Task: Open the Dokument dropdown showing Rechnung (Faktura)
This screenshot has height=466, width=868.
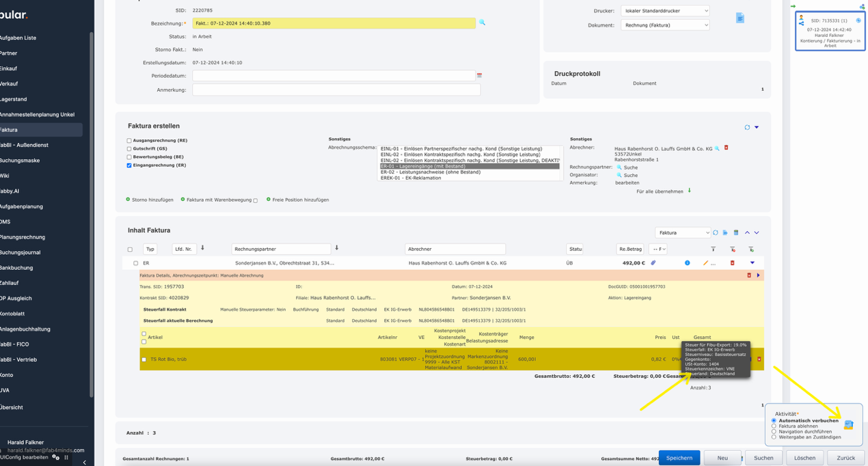Action: 664,25
